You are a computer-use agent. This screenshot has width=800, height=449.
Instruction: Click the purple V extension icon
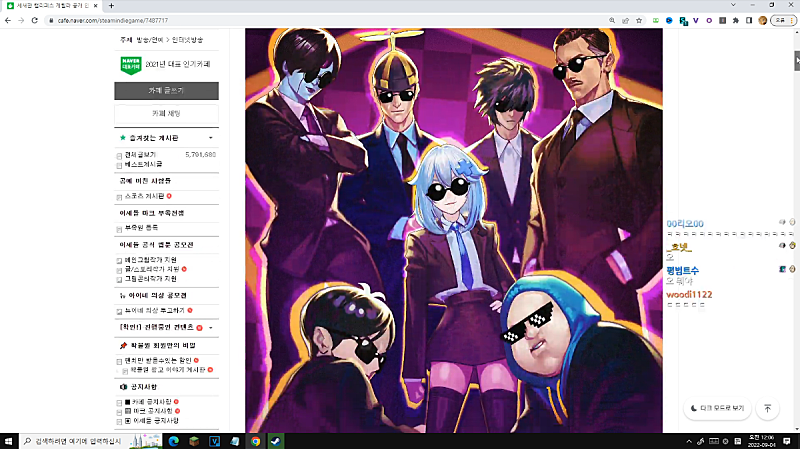[x=695, y=20]
